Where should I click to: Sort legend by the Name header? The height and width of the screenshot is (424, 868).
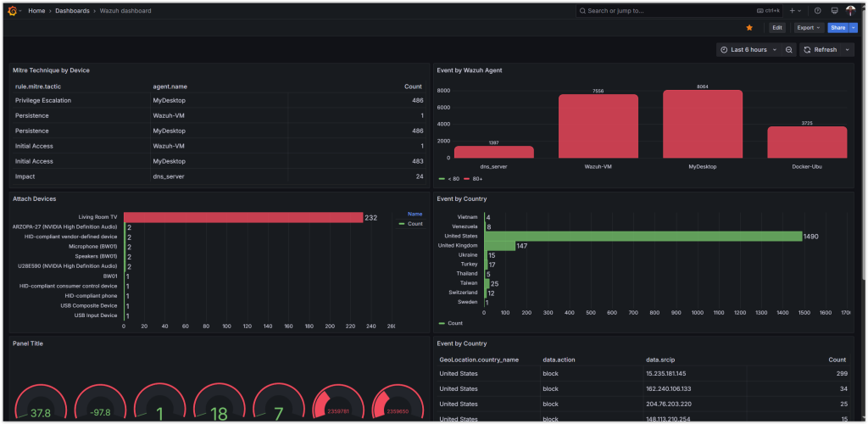[415, 214]
